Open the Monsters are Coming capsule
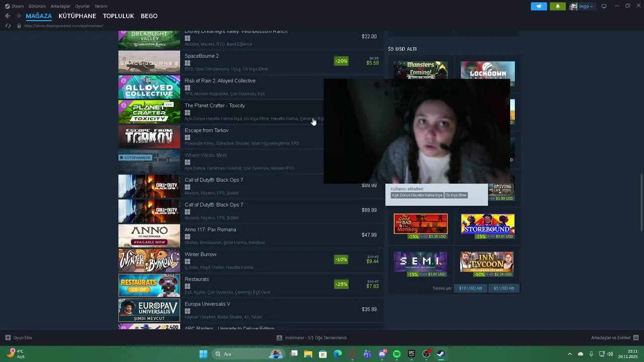This screenshot has width=644, height=362. [x=421, y=70]
